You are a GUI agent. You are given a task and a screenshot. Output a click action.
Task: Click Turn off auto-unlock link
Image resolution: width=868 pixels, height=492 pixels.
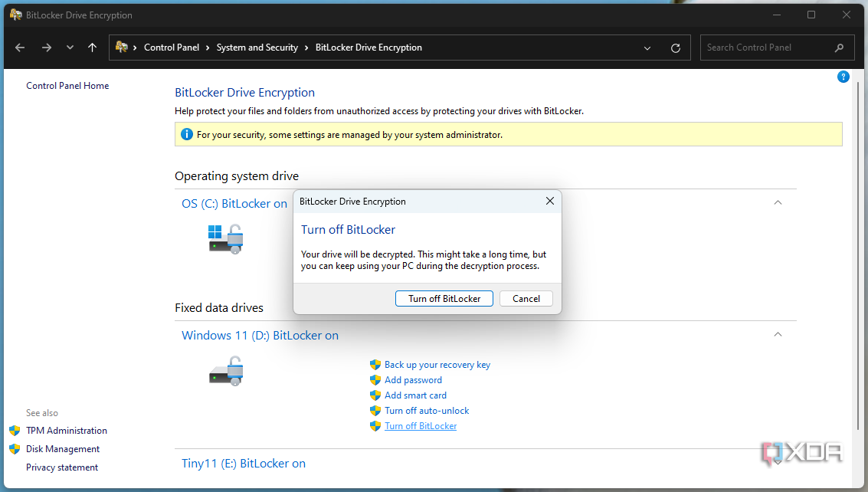click(x=427, y=411)
